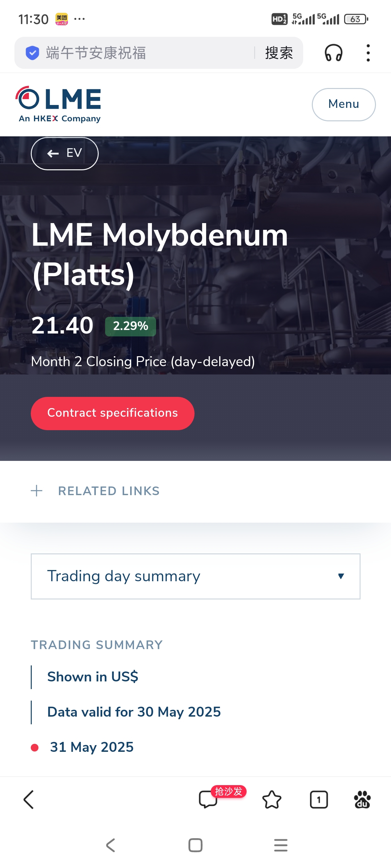Tap the blue shield security icon
391x868 pixels.
pyautogui.click(x=32, y=53)
